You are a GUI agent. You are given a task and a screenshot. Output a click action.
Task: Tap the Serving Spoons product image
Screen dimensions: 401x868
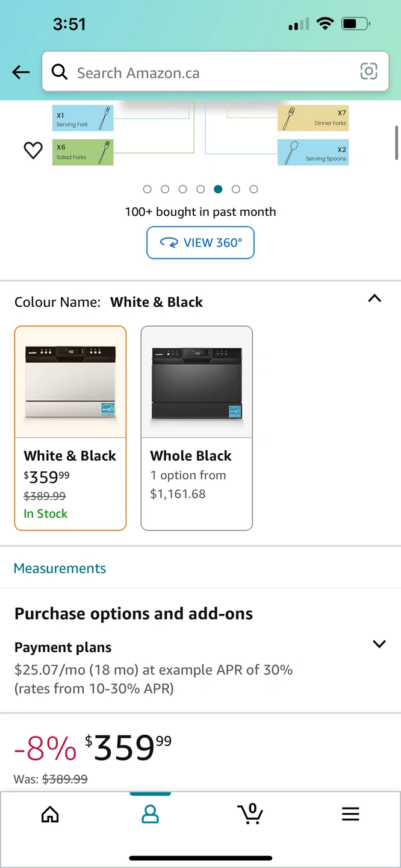pyautogui.click(x=312, y=153)
